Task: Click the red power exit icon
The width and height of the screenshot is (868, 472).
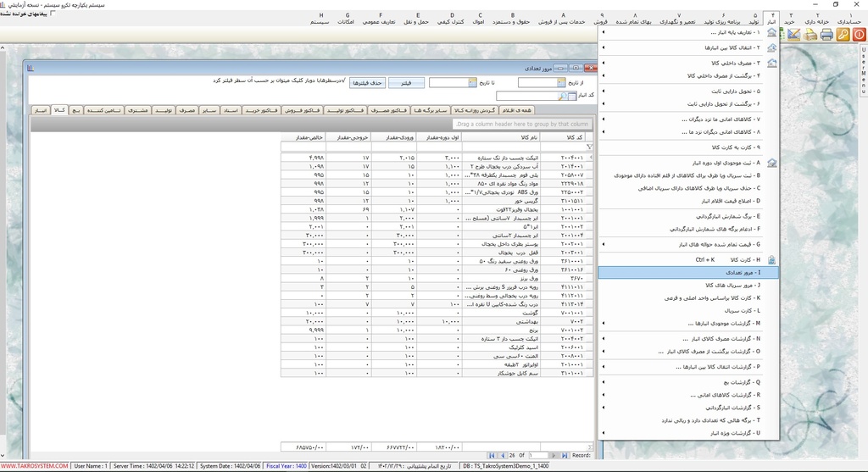Action: (859, 34)
